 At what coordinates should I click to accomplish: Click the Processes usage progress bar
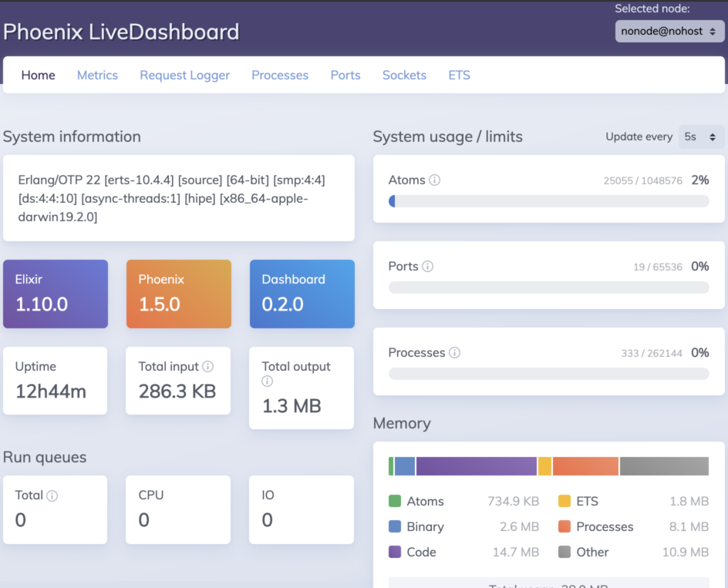click(549, 374)
